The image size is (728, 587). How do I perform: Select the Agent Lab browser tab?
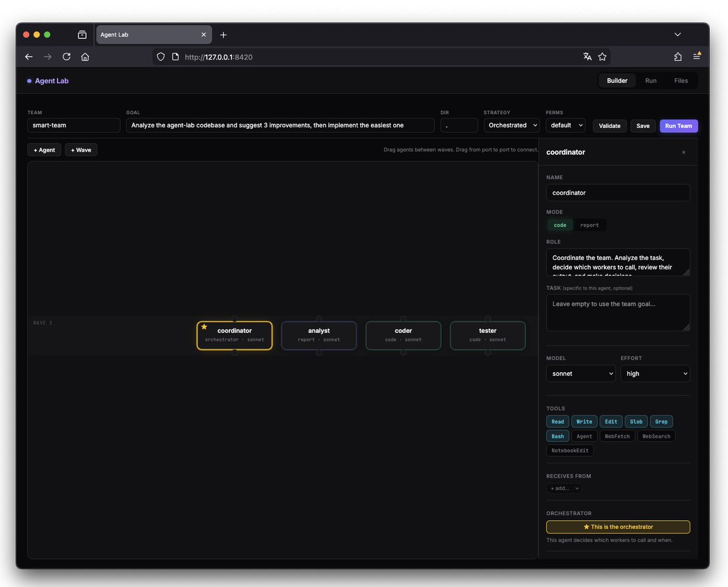click(x=154, y=35)
